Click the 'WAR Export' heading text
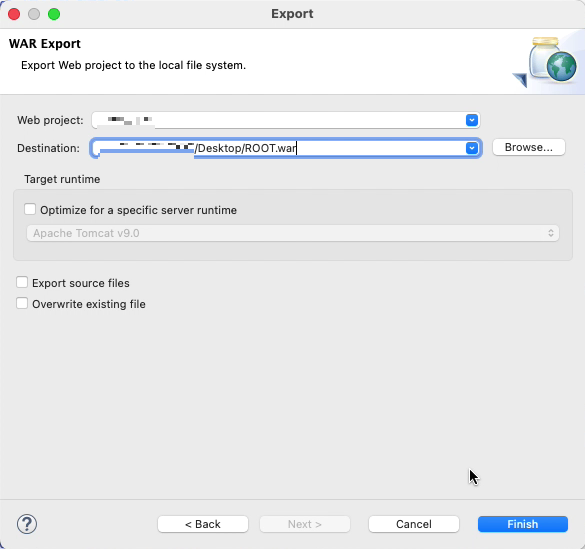The width and height of the screenshot is (585, 549). tap(45, 44)
